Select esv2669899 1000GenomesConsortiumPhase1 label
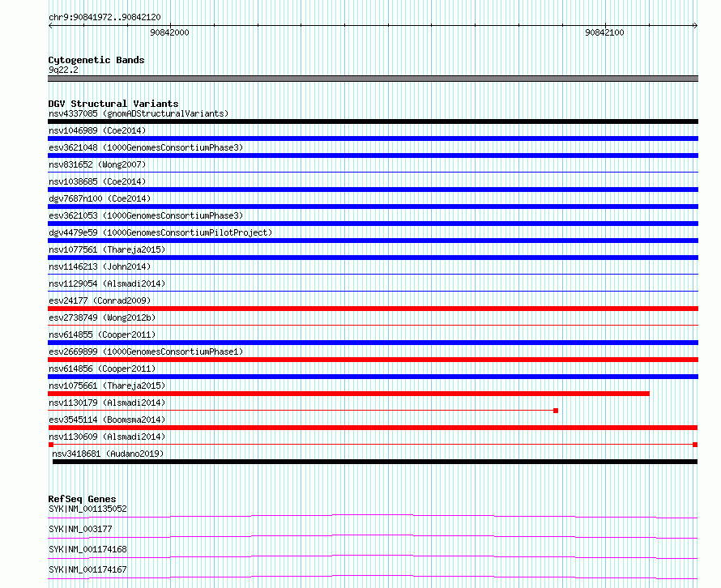The width and height of the screenshot is (721, 588). click(146, 352)
